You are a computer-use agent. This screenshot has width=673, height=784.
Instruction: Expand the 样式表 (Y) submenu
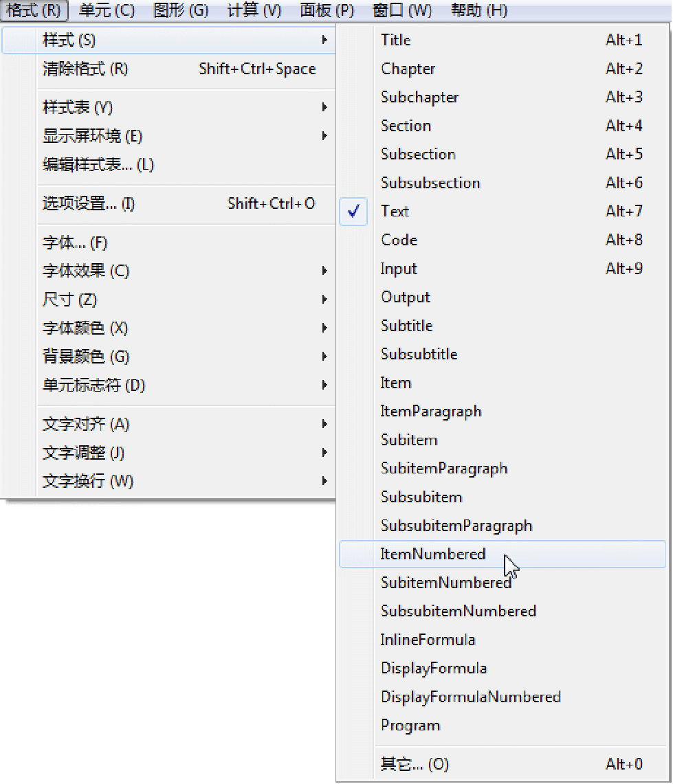point(168,107)
